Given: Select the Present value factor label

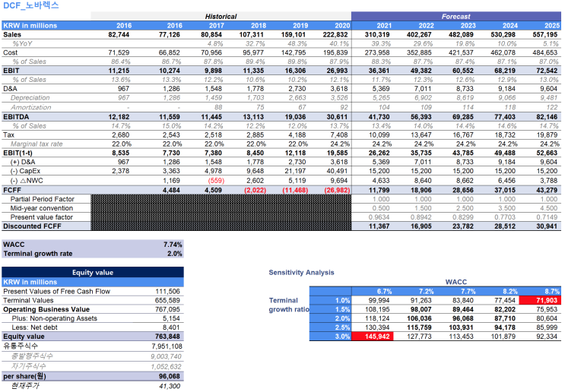Looking at the screenshot, I should pos(41,217).
